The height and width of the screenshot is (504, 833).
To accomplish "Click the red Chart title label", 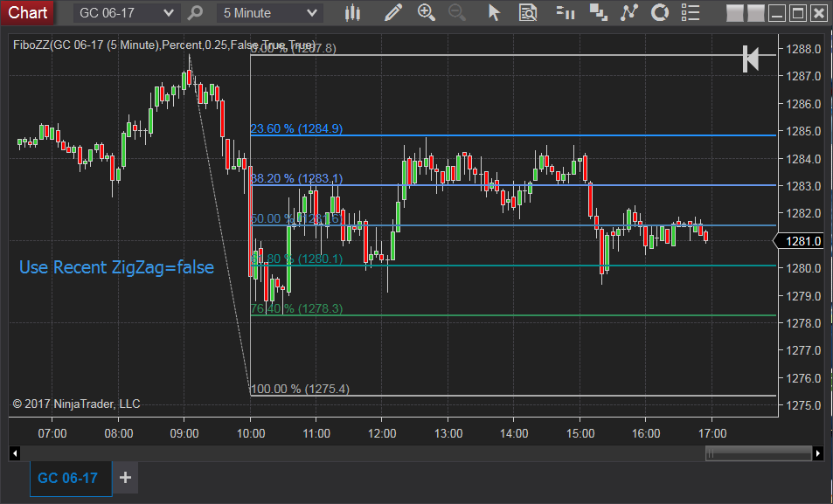I will (28, 12).
